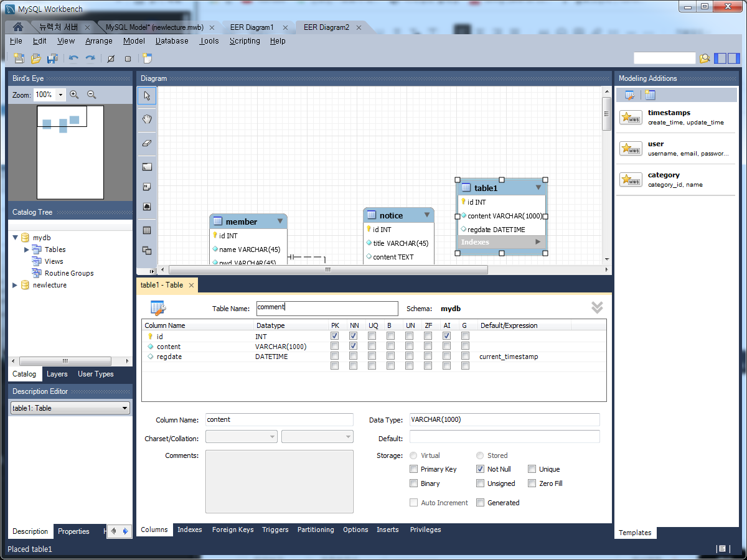The image size is (747, 560).
Task: Open the Layers tab
Action: (57, 374)
